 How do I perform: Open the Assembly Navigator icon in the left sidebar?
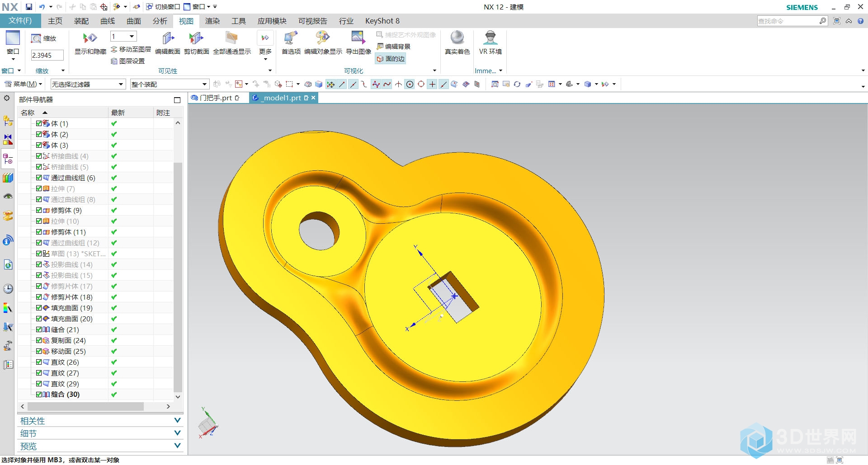8,121
